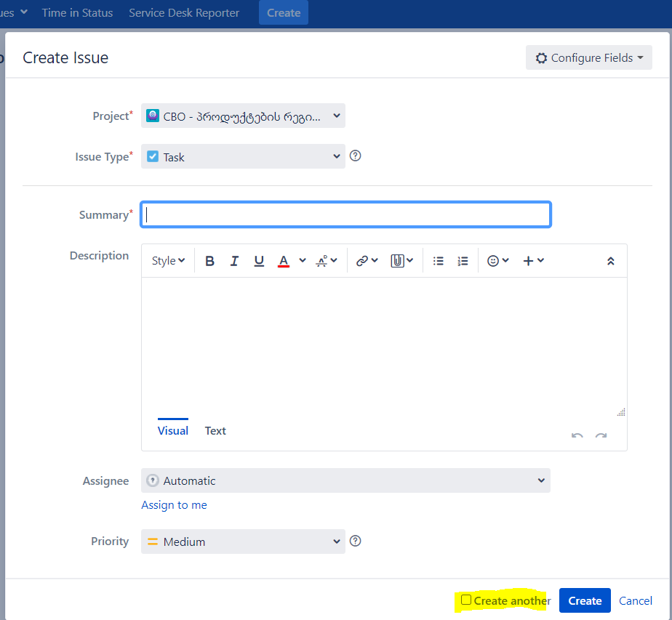Check the Create another checkbox

pyautogui.click(x=466, y=600)
